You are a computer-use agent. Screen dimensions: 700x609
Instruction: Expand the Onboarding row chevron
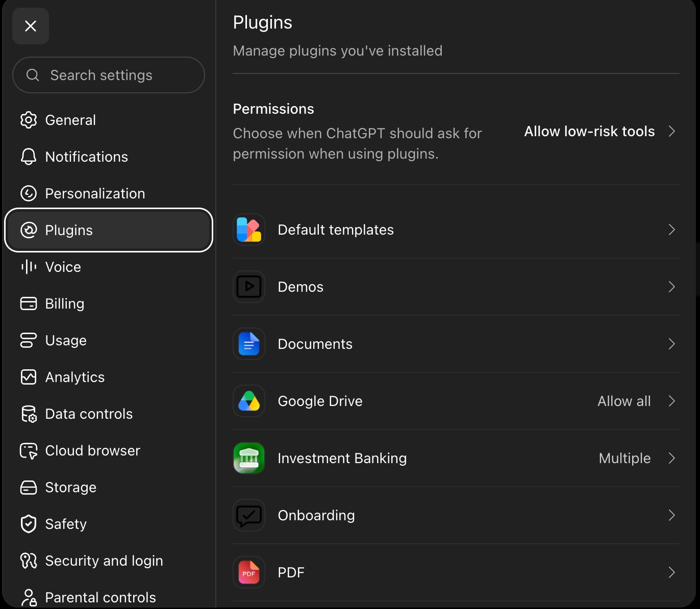coord(672,515)
